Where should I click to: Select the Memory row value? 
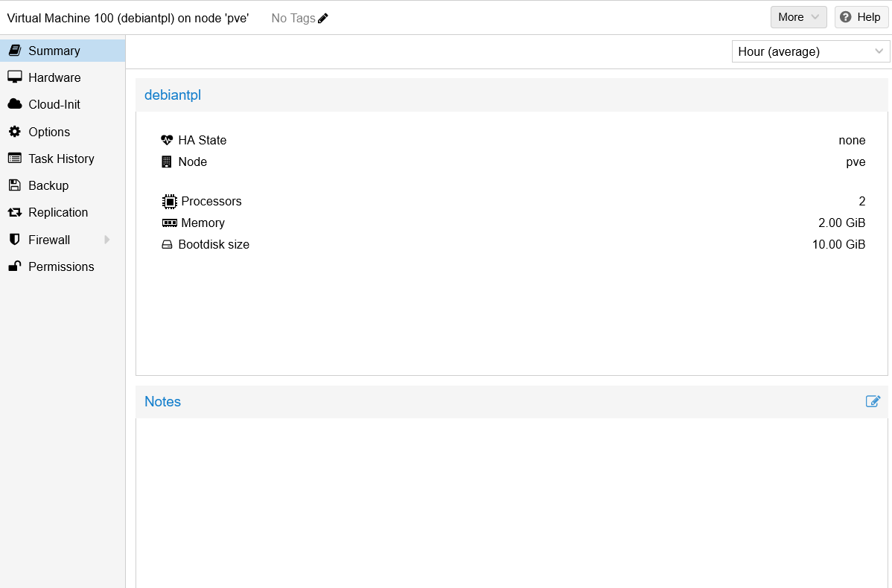(842, 223)
